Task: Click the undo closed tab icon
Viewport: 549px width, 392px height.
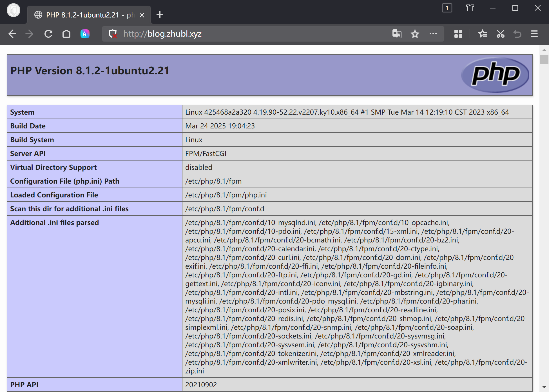Action: pyautogui.click(x=517, y=34)
